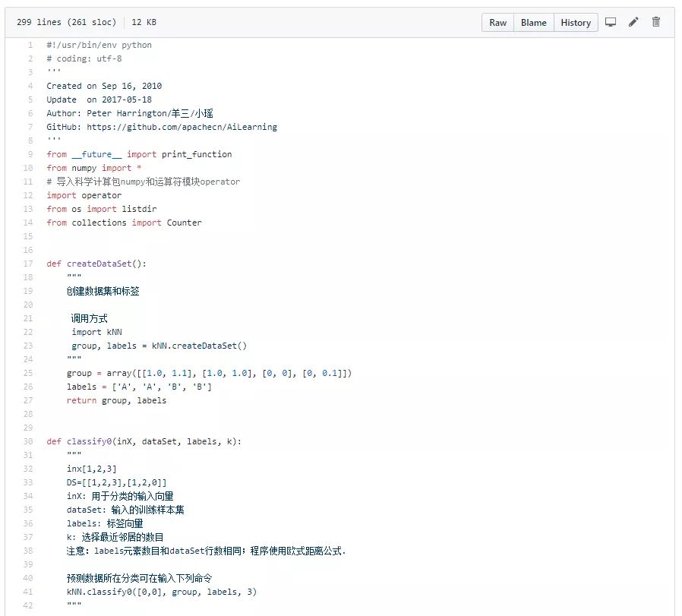Delete this file using the trash icon

point(655,22)
